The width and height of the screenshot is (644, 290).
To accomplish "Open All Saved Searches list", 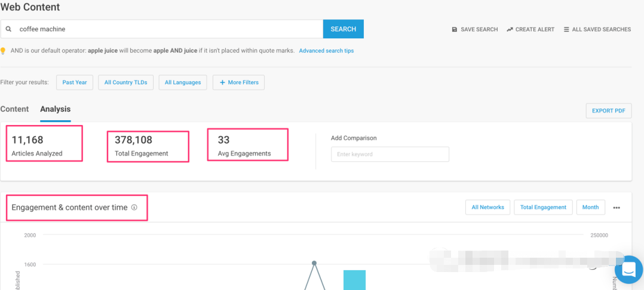I will click(x=597, y=29).
